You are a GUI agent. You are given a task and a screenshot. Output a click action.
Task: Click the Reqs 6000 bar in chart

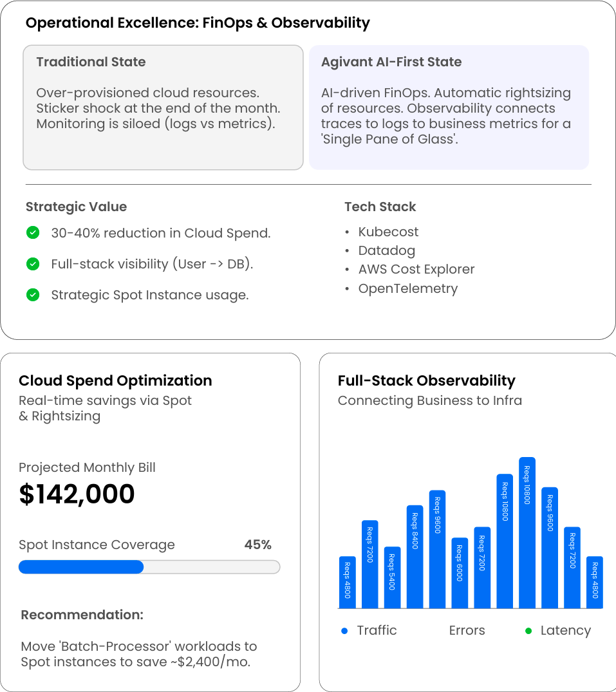(x=460, y=573)
